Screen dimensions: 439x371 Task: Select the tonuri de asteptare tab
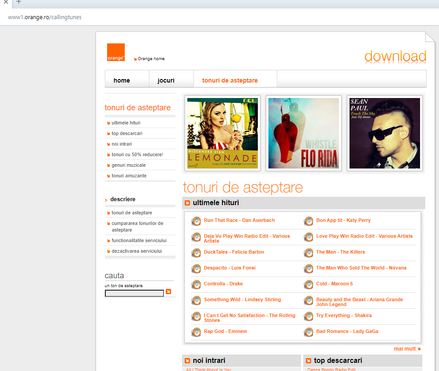pyautogui.click(x=230, y=80)
